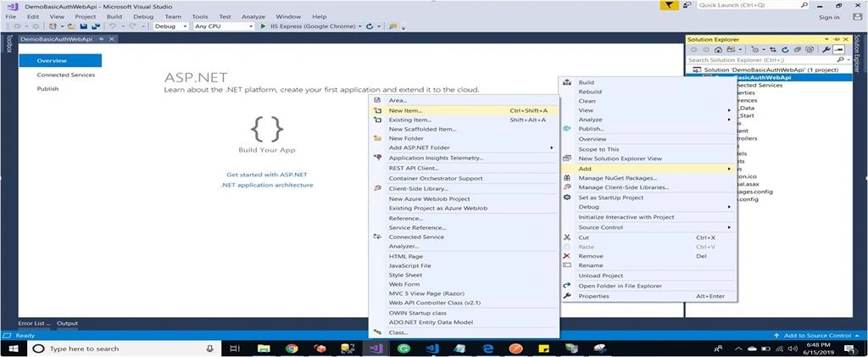Open the Output tab at the bottom

pyautogui.click(x=68, y=323)
